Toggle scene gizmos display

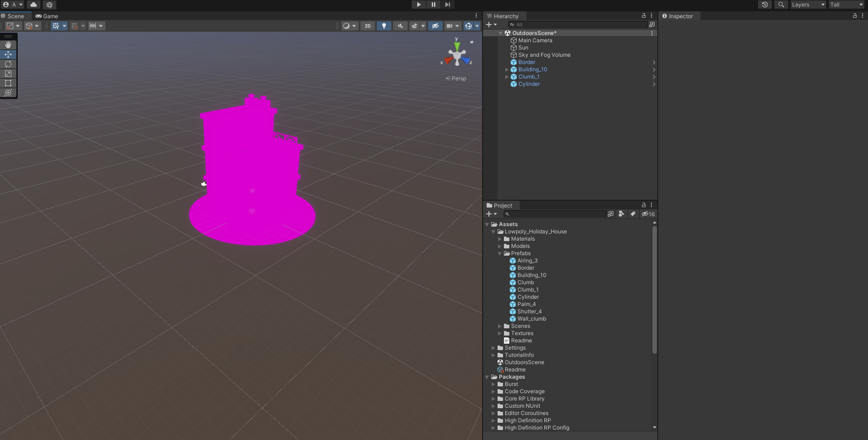[x=469, y=26]
